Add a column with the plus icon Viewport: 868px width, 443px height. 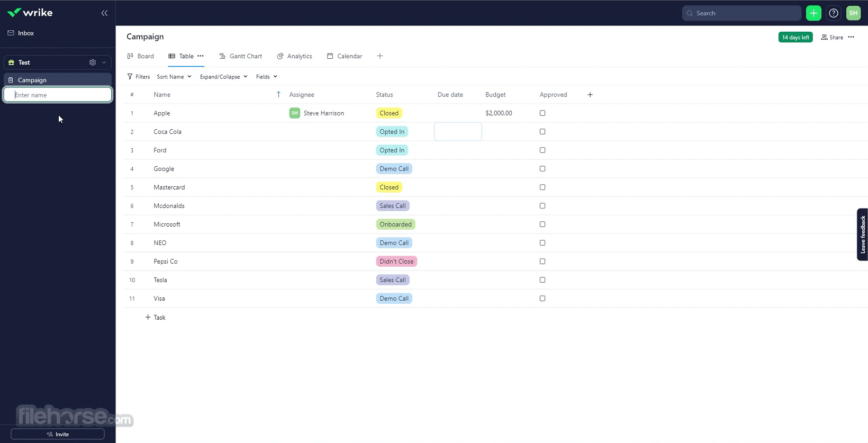pyautogui.click(x=590, y=95)
